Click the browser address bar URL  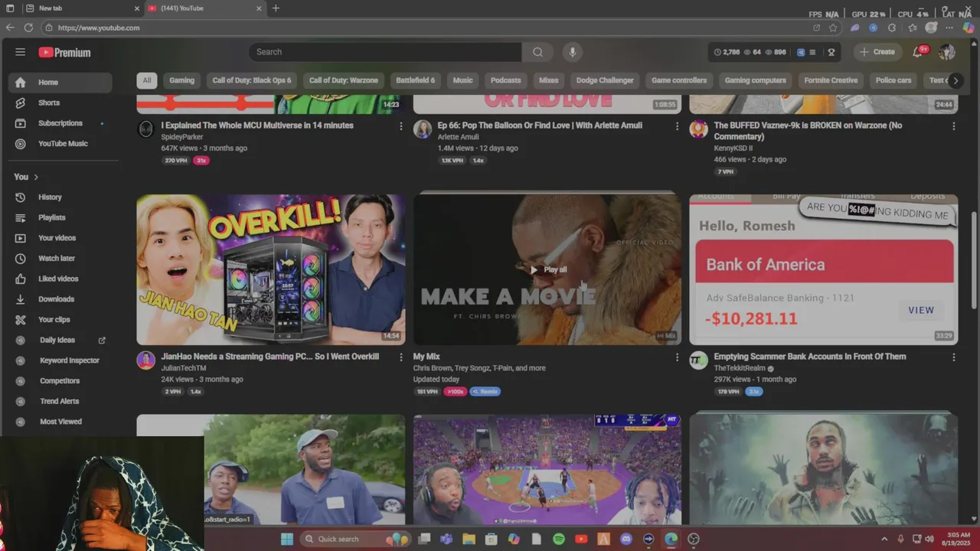[x=99, y=28]
